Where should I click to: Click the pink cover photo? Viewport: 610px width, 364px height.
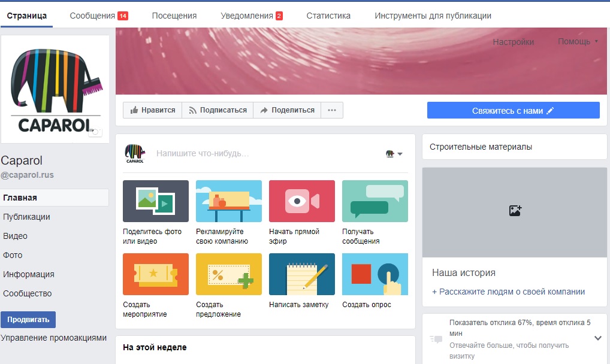361,62
